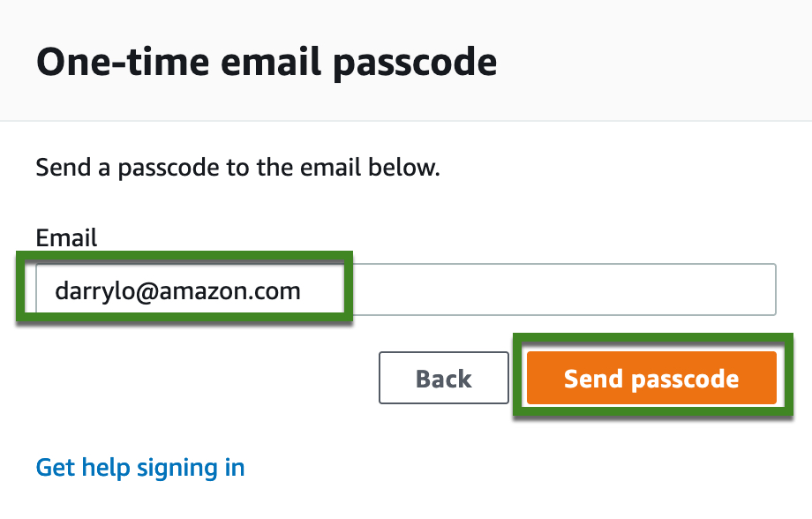The image size is (812, 519).
Task: Follow the blue sign-in help hyperlink
Action: tap(140, 468)
